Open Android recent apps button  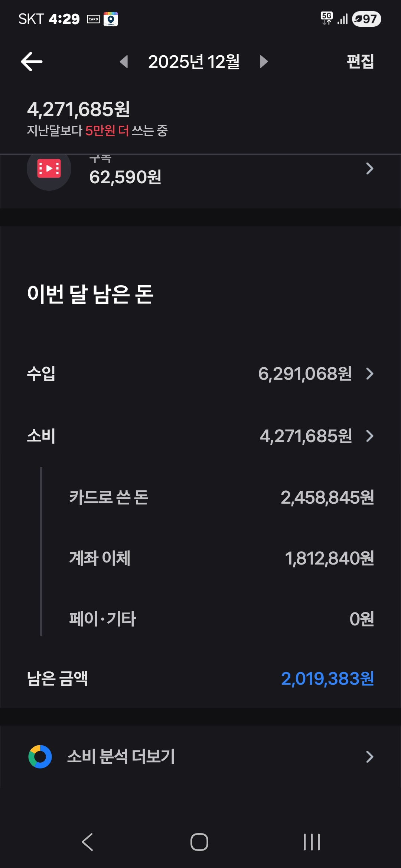tap(312, 842)
